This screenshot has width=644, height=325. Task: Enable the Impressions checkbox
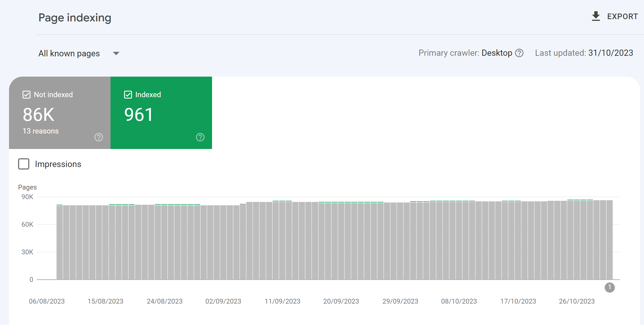(x=24, y=164)
